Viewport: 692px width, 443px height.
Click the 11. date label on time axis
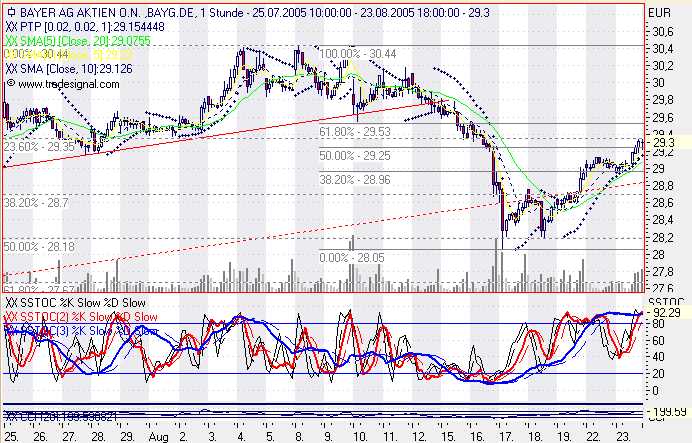[x=389, y=437]
